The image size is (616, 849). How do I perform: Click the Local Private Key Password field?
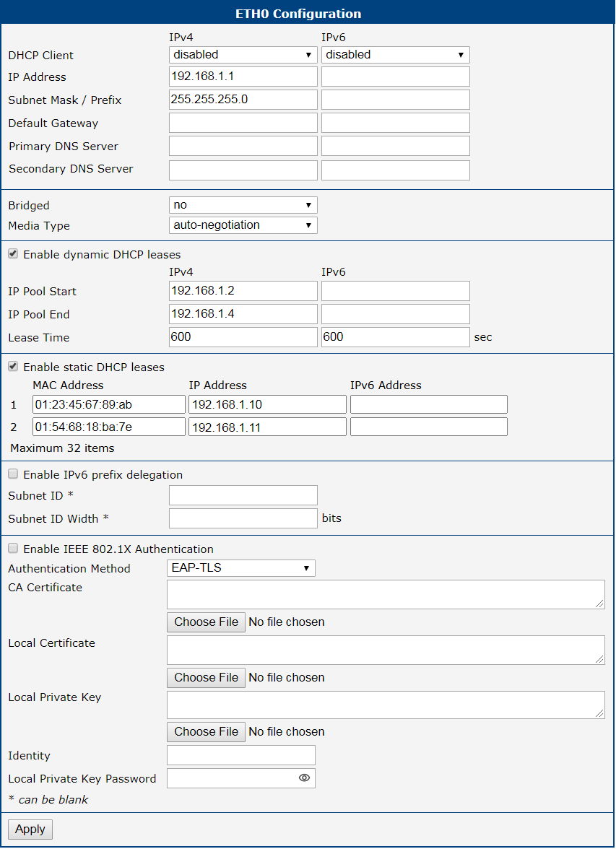241,778
